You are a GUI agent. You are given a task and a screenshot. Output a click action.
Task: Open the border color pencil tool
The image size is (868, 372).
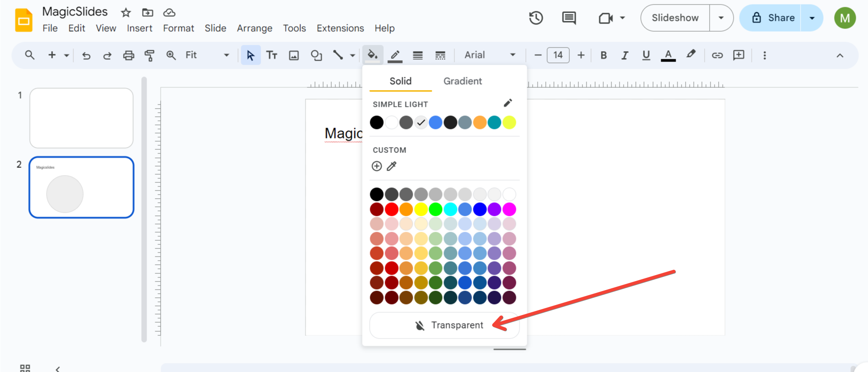point(395,55)
